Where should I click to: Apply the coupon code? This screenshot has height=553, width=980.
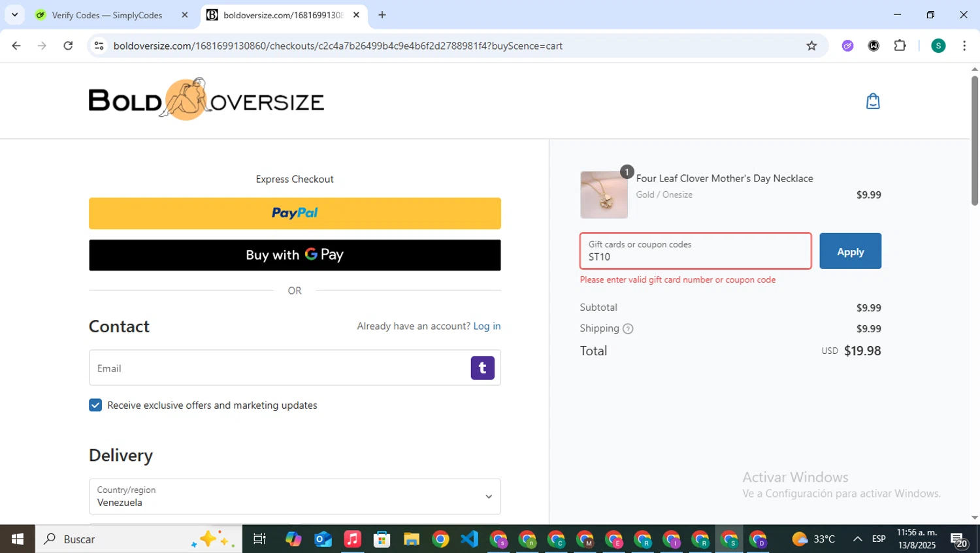(x=850, y=251)
